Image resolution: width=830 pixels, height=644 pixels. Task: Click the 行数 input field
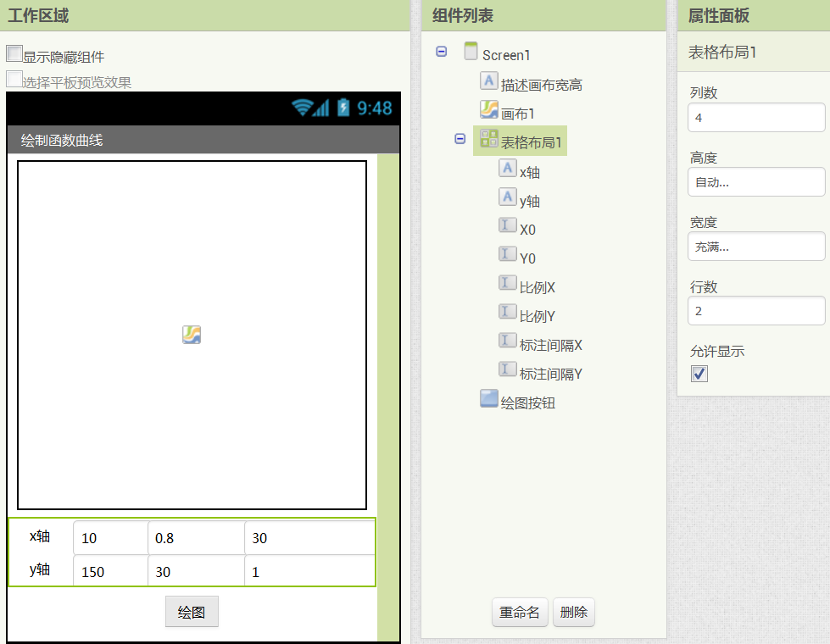click(756, 311)
